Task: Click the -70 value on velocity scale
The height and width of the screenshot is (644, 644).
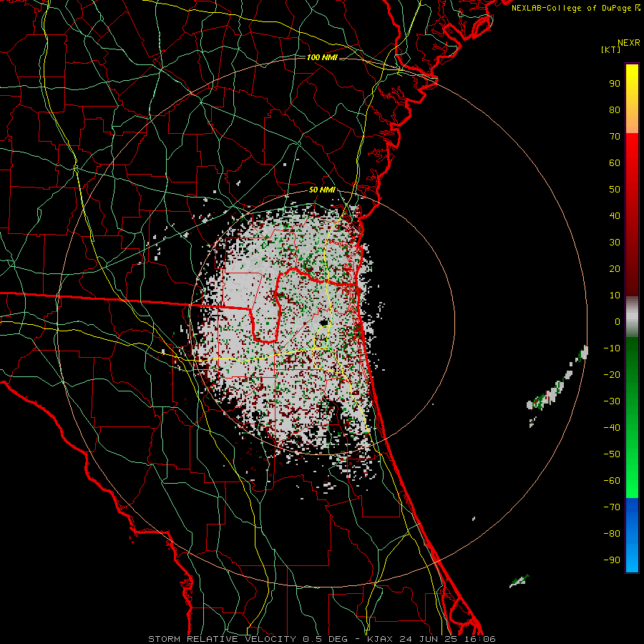Action: pos(612,507)
